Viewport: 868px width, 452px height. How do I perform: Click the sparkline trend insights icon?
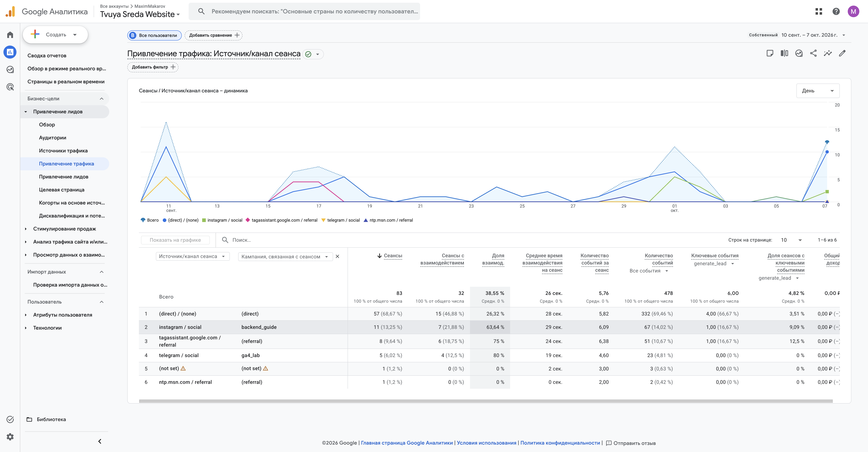(x=828, y=53)
